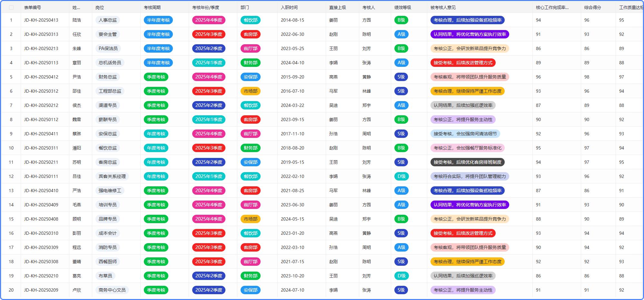Click the 商务中心文员 position tag
Viewport: 644px width, 300px height.
tap(112, 290)
